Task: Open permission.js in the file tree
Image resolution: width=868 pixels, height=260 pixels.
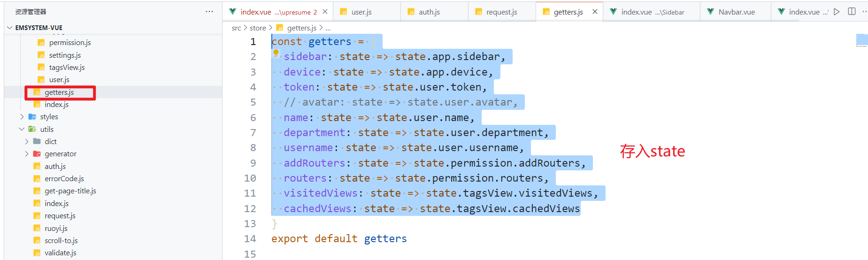Action: pos(69,43)
